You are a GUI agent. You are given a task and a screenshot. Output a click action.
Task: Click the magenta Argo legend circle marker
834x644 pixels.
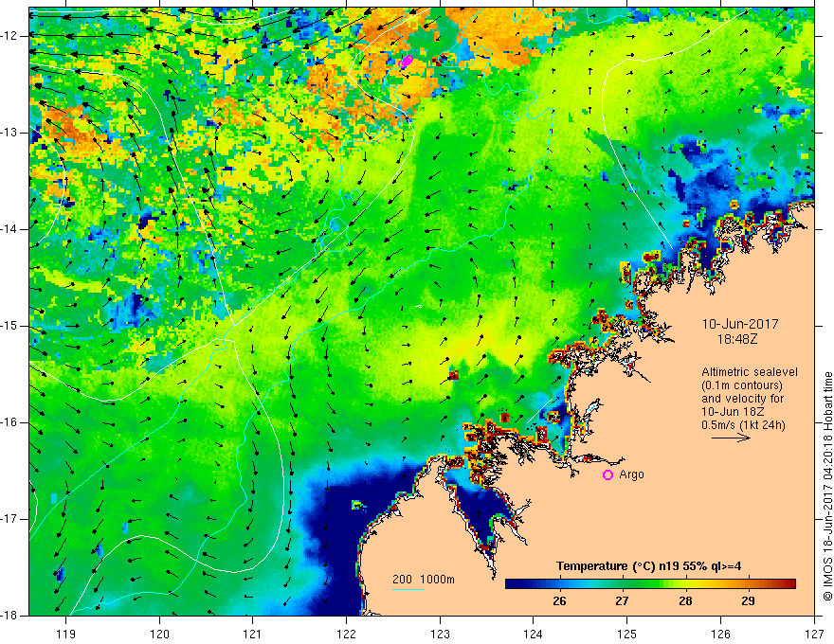click(x=607, y=475)
